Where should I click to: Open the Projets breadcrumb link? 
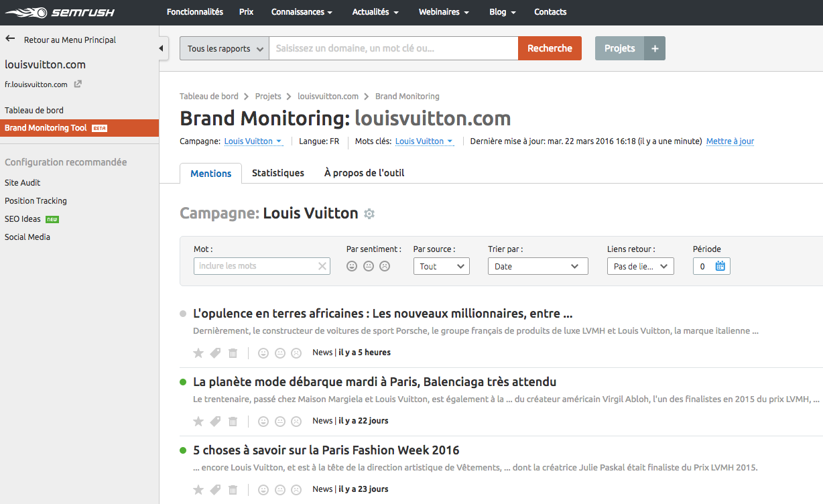pyautogui.click(x=268, y=97)
